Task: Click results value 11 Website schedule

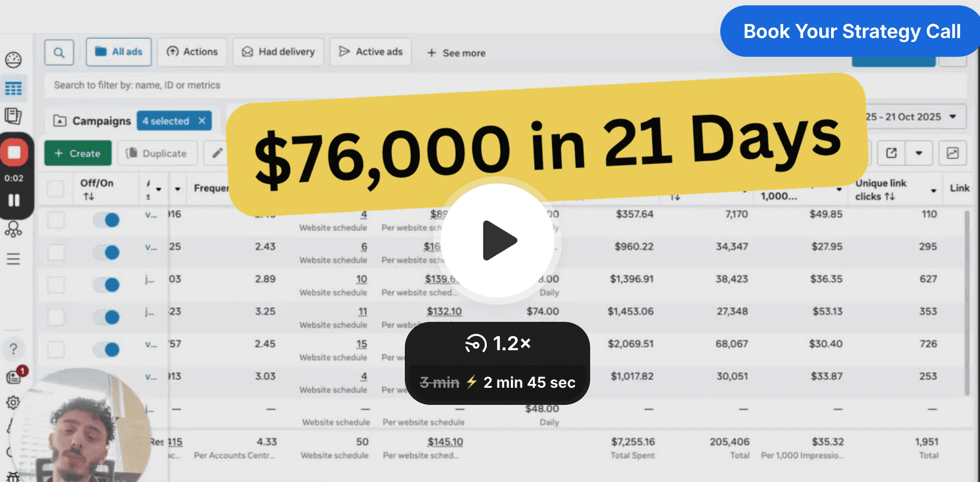Action: pyautogui.click(x=363, y=311)
